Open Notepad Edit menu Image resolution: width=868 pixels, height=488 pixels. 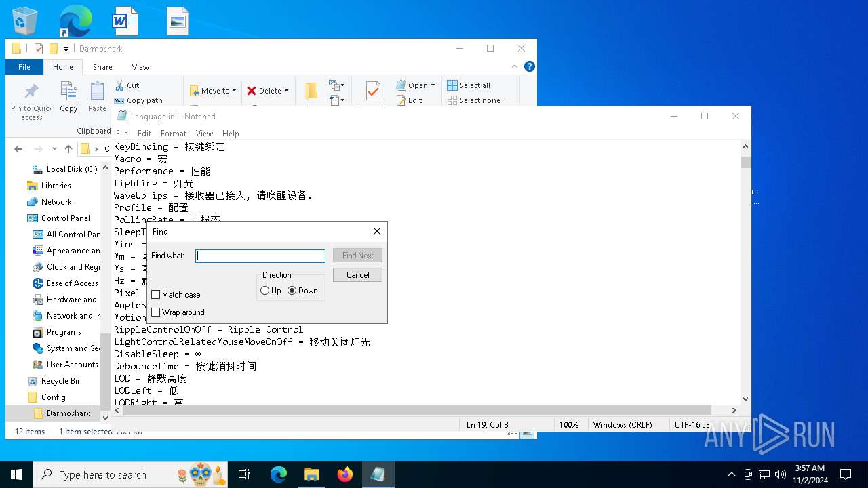pyautogui.click(x=144, y=134)
